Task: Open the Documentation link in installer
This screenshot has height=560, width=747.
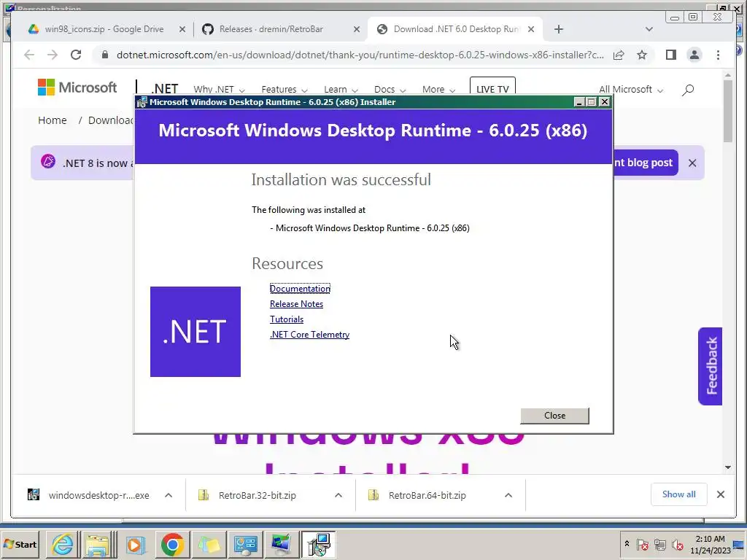Action: (300, 289)
